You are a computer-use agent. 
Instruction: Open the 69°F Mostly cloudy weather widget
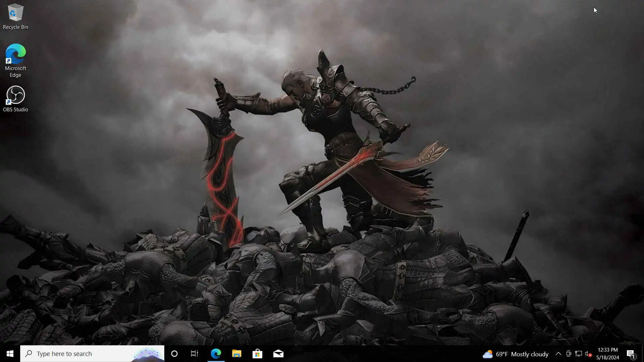coord(516,354)
